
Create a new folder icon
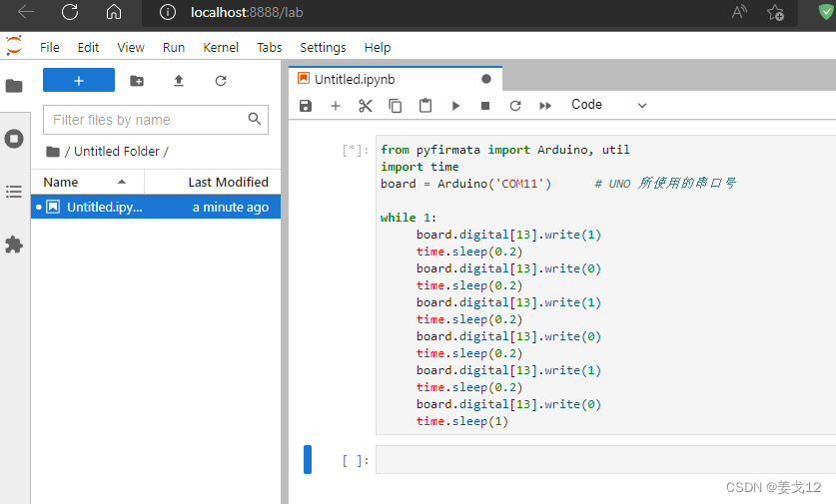coord(137,81)
